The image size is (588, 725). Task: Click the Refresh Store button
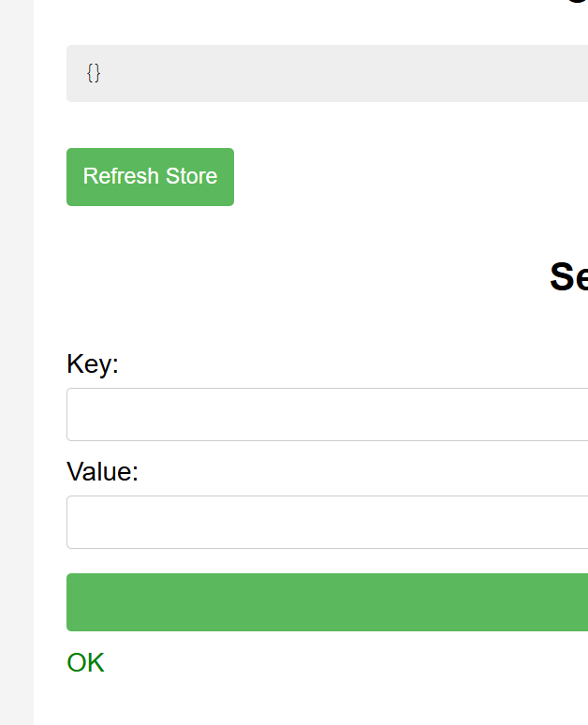coord(150,176)
